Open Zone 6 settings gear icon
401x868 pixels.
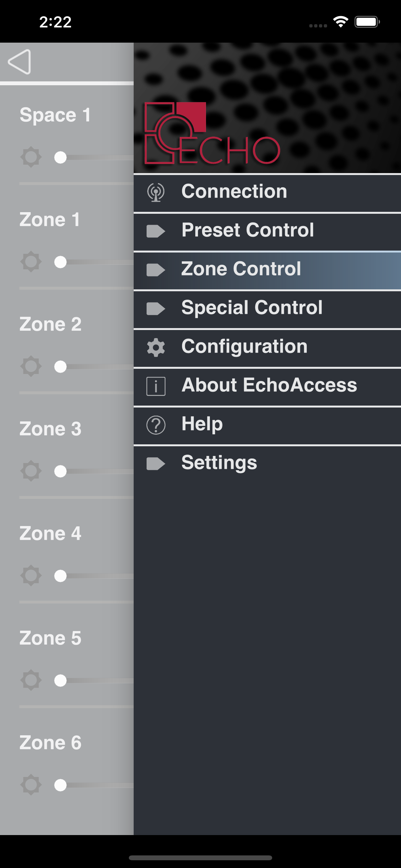pos(31,784)
